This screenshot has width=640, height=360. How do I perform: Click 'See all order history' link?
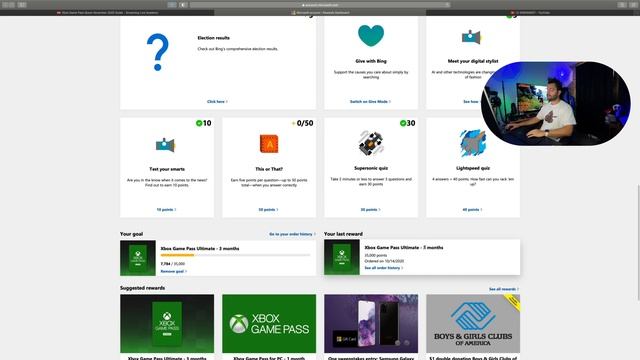pyautogui.click(x=384, y=268)
